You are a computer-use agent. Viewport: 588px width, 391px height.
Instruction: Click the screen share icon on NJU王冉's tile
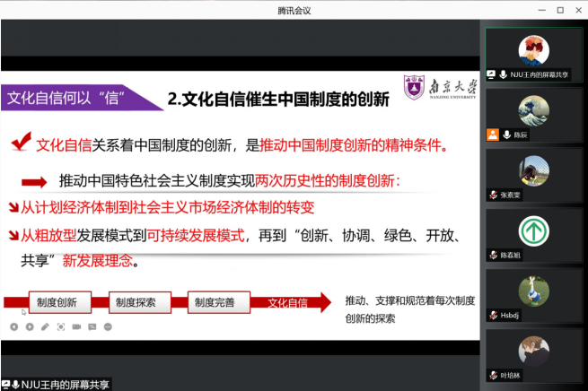pos(492,74)
